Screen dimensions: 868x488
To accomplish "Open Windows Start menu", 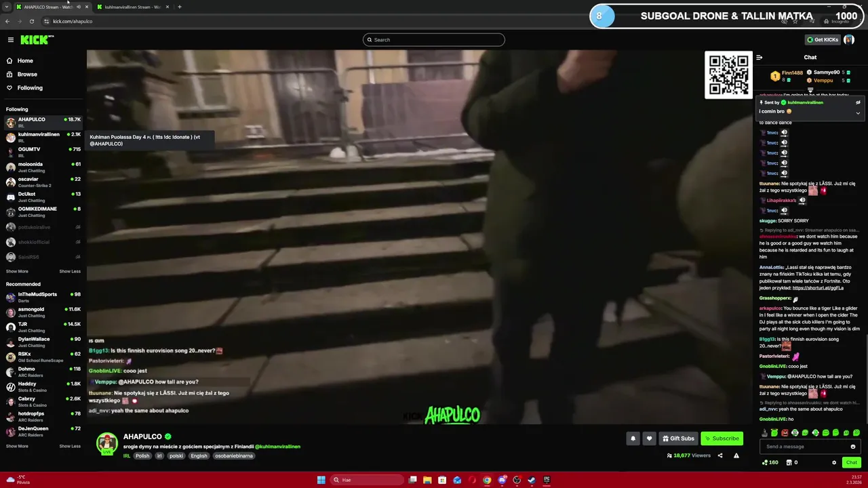I will (321, 480).
